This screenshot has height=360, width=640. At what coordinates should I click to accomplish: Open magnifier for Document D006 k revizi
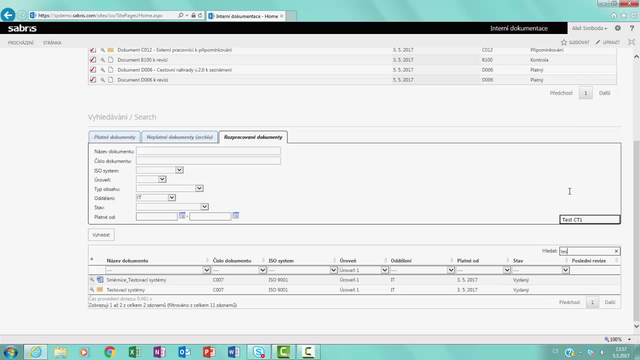[102, 80]
